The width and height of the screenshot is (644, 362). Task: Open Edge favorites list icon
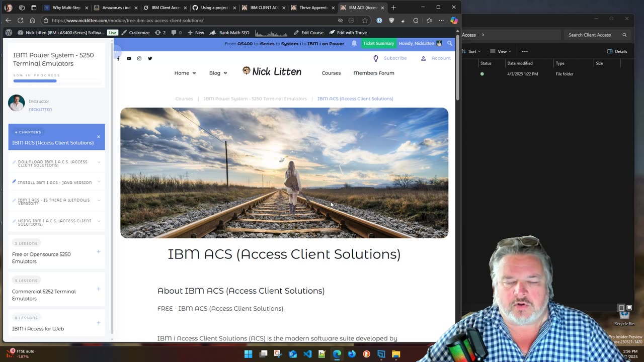point(429,20)
